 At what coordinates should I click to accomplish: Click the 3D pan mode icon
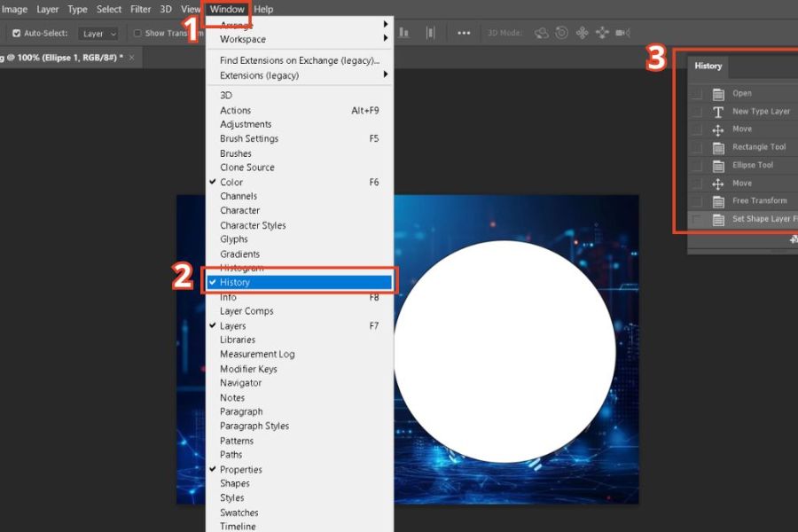pos(582,33)
